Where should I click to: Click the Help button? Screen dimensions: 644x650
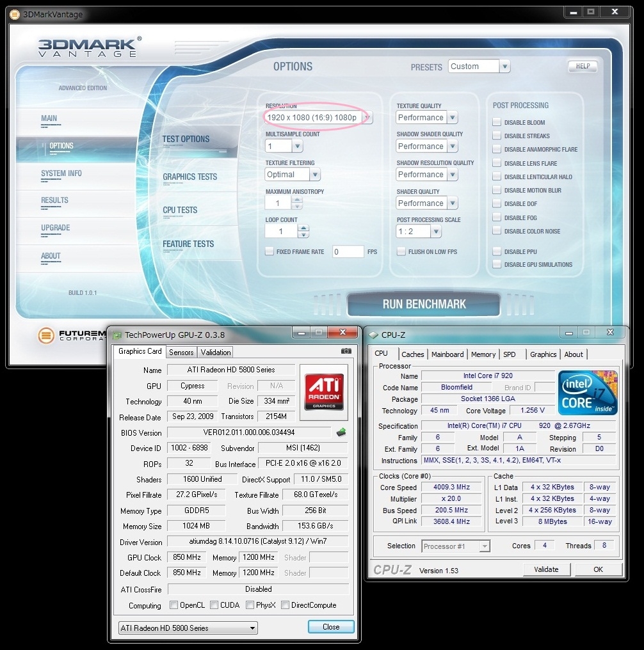pyautogui.click(x=583, y=67)
